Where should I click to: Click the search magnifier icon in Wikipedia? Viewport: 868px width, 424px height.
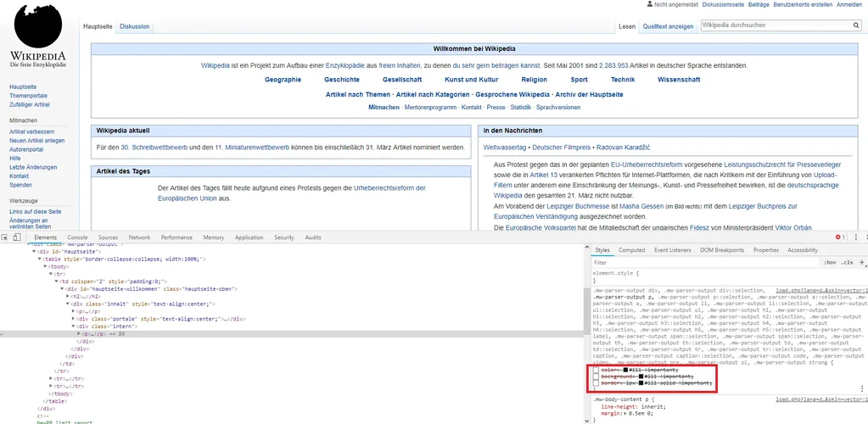click(856, 25)
